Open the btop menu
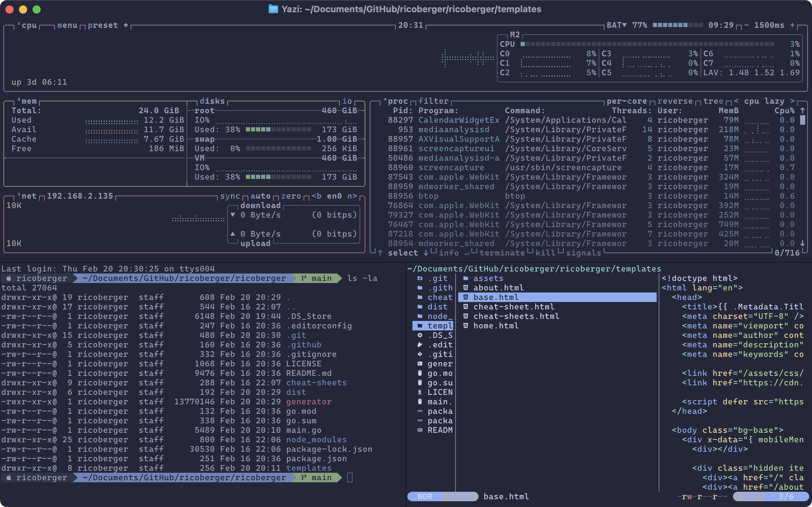 pyautogui.click(x=67, y=25)
